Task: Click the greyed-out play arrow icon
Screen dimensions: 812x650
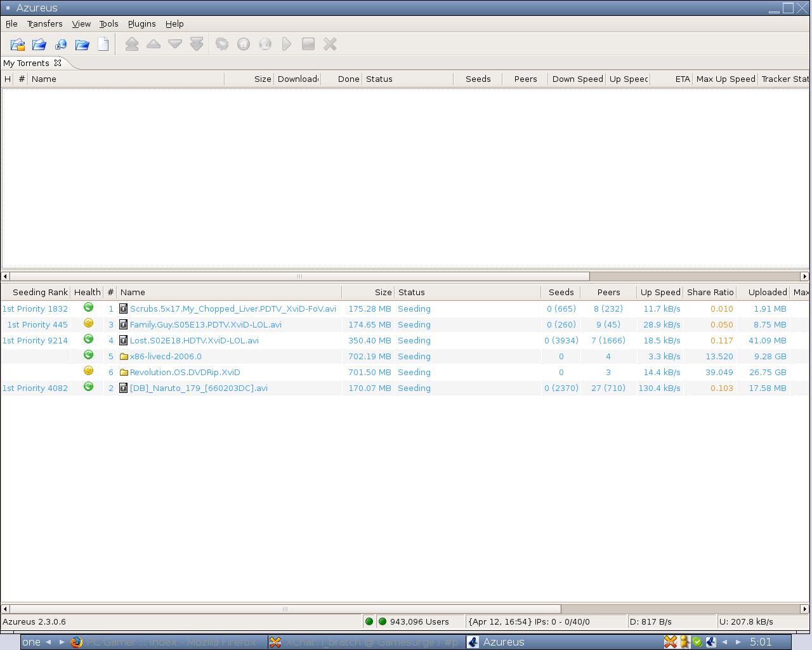Action: (287, 44)
